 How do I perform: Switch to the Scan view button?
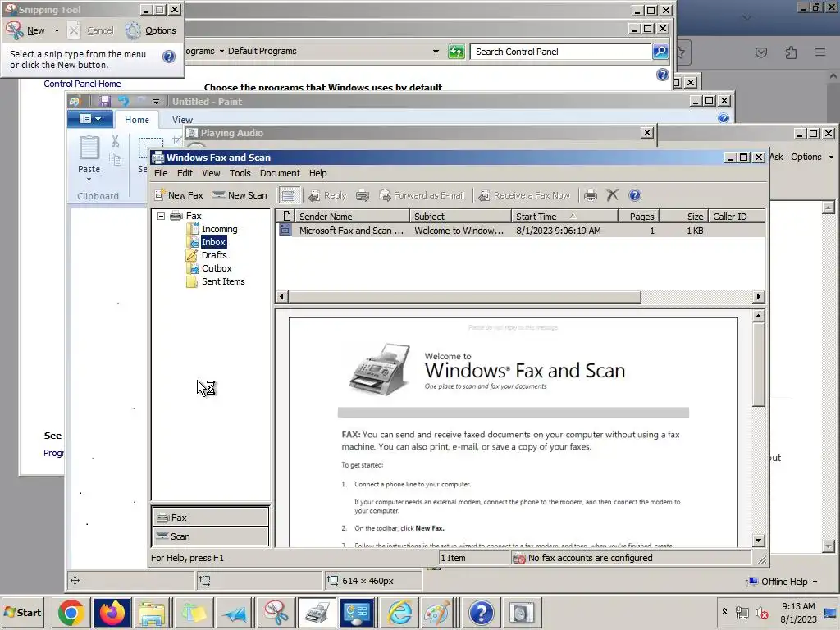(x=211, y=536)
